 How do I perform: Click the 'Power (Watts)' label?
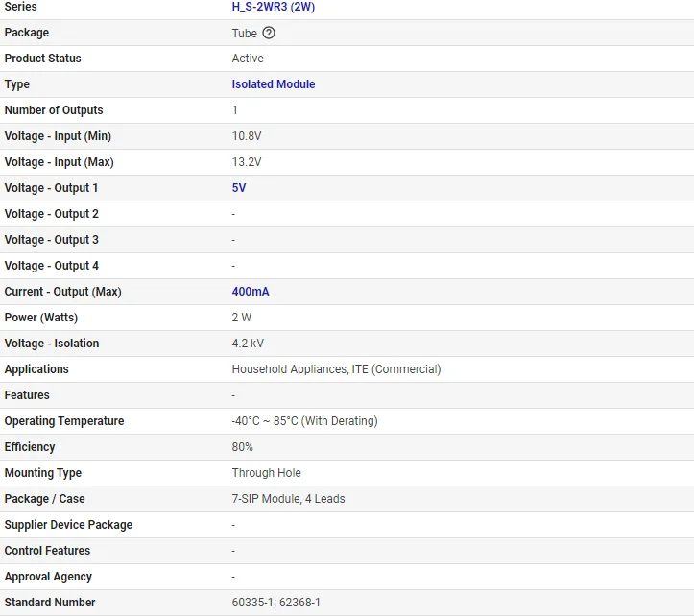point(41,318)
